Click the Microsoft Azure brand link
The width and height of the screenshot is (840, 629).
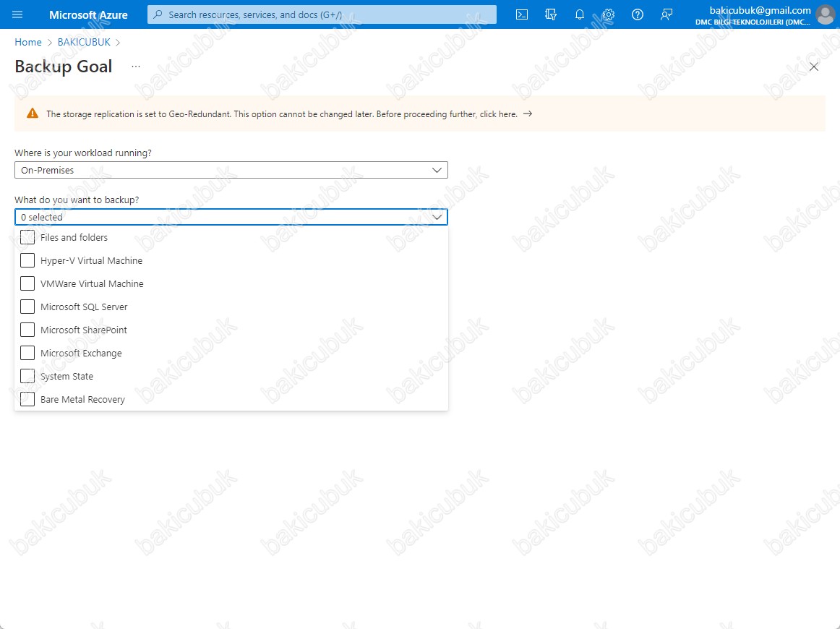pos(88,14)
